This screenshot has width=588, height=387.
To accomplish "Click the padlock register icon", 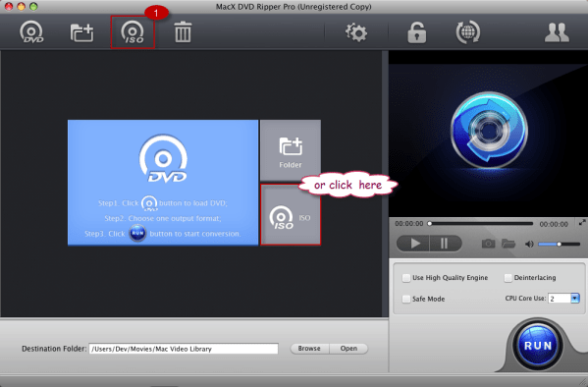I will click(x=416, y=32).
